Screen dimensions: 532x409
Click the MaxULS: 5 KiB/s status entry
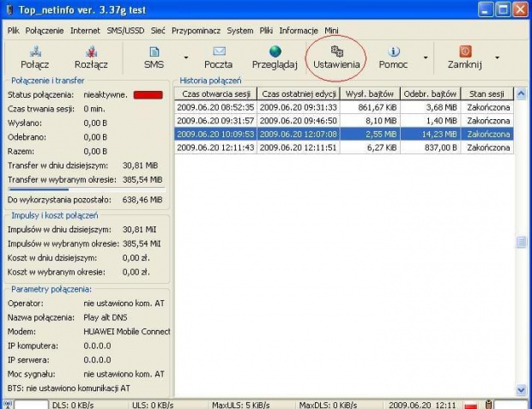241,406
